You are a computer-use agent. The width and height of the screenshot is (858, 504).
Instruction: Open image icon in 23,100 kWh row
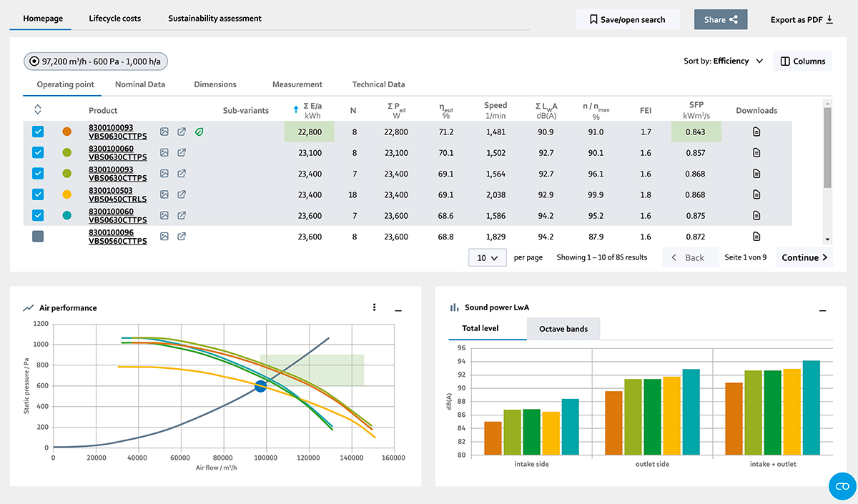click(x=164, y=152)
